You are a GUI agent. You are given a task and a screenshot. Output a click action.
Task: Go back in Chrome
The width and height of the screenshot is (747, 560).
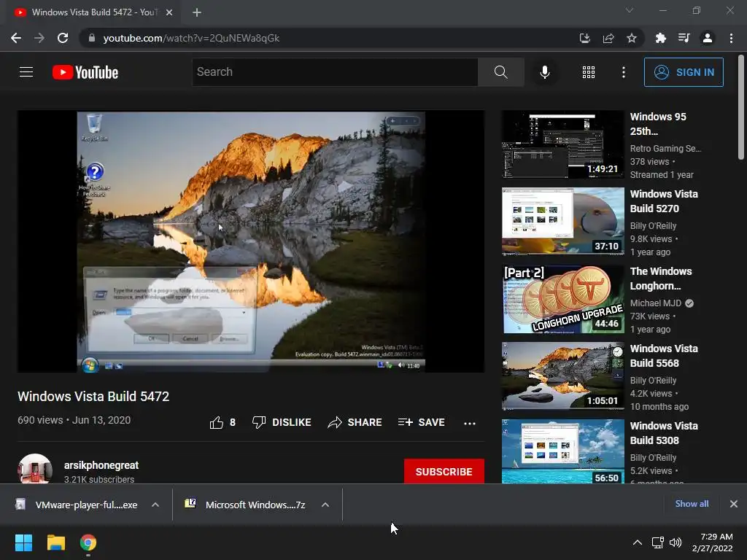(x=16, y=38)
